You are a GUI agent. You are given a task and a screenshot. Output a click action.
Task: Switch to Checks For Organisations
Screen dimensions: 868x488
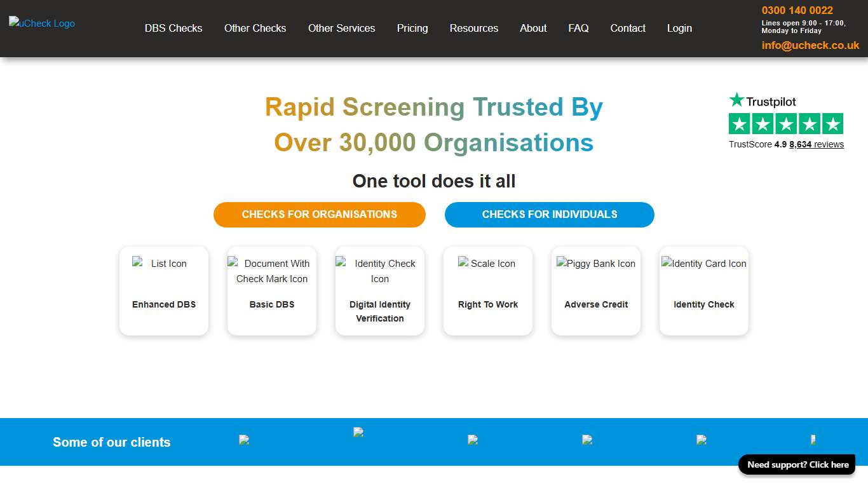(x=319, y=214)
